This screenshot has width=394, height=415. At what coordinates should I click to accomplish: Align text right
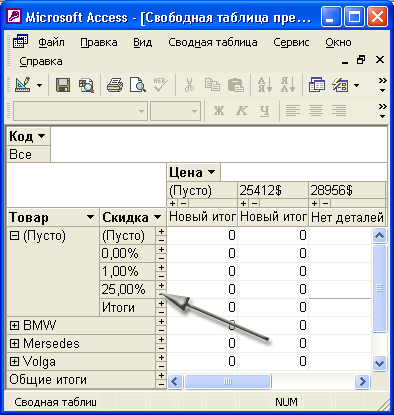click(339, 111)
